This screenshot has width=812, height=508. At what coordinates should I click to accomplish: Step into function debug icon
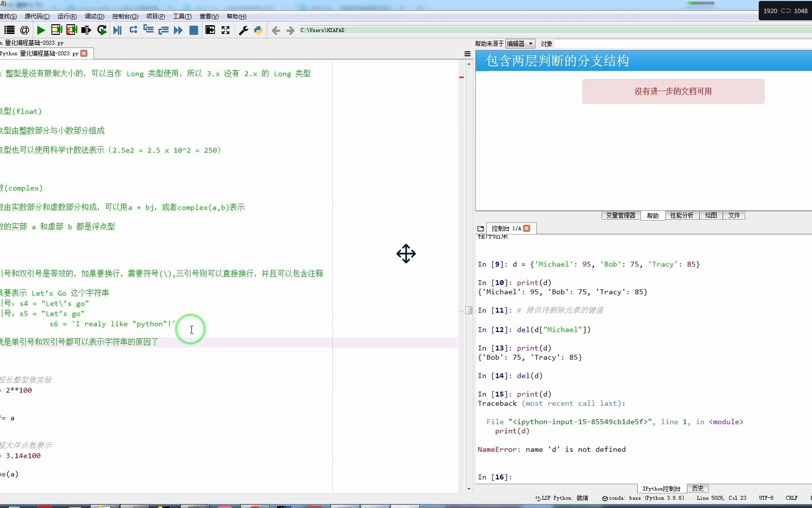tap(148, 30)
